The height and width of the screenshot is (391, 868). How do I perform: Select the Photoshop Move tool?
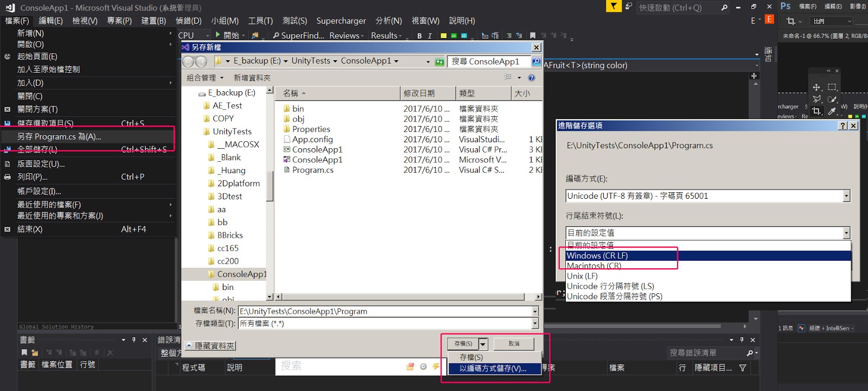[816, 87]
